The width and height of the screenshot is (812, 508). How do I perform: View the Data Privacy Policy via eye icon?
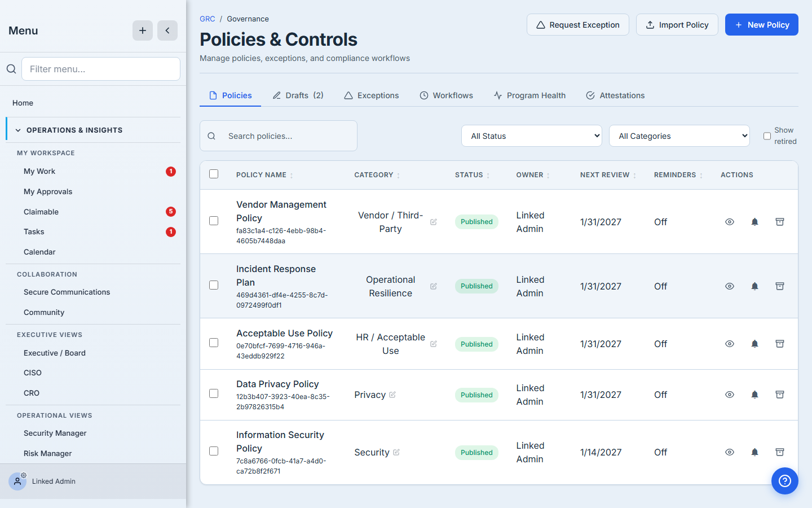[730, 395]
